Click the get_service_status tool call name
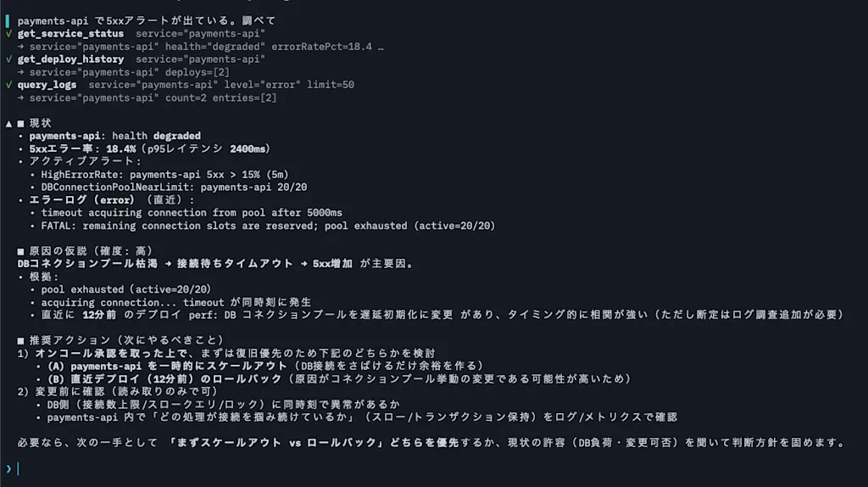 point(70,34)
